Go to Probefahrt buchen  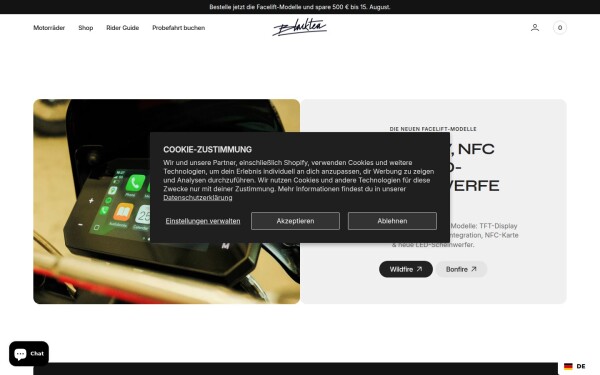tap(178, 28)
